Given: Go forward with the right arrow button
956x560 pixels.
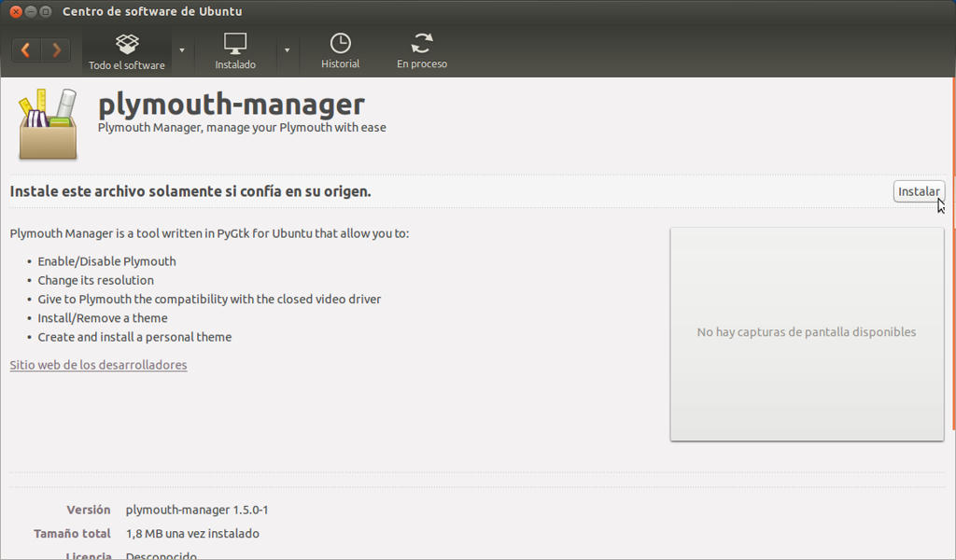Looking at the screenshot, I should 55,50.
